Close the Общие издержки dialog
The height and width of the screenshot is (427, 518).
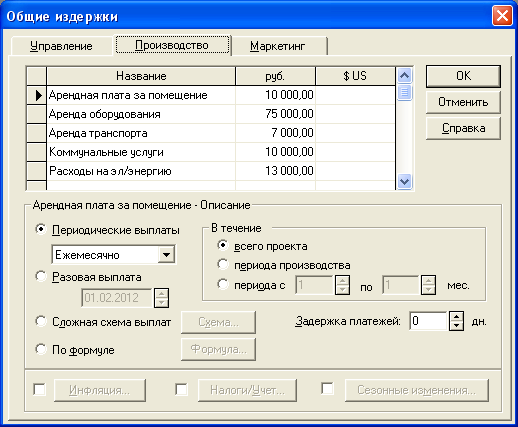[x=502, y=16]
